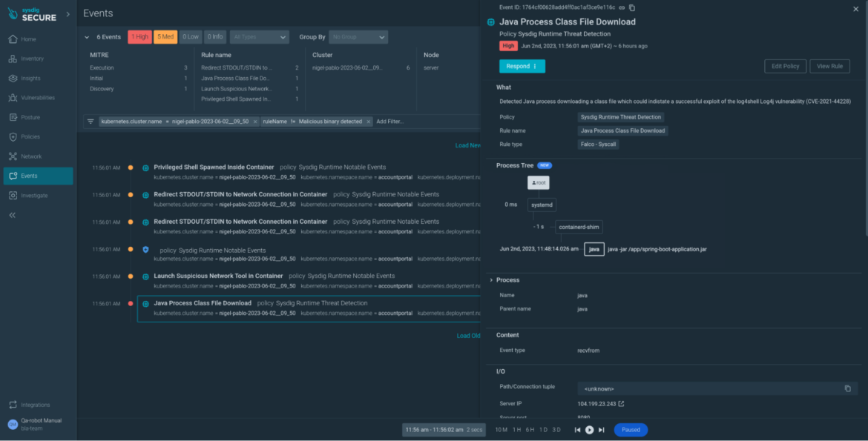Toggle the 0 Low severity filter
This screenshot has height=441, width=868.
coord(191,37)
